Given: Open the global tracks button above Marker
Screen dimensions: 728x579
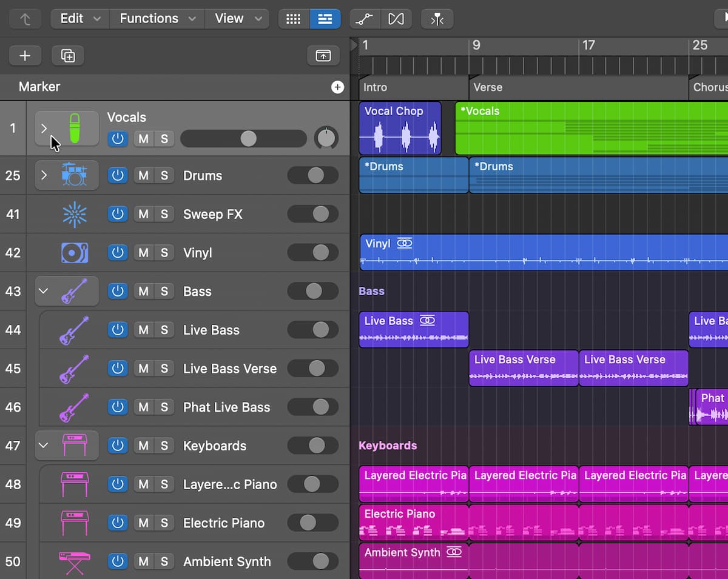Looking at the screenshot, I should (323, 56).
